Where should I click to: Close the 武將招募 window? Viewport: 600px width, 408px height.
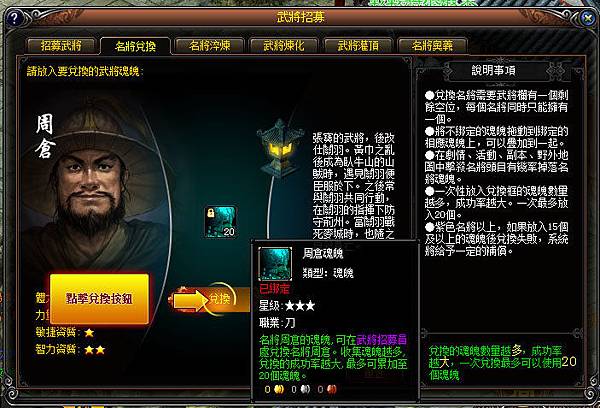tap(587, 18)
